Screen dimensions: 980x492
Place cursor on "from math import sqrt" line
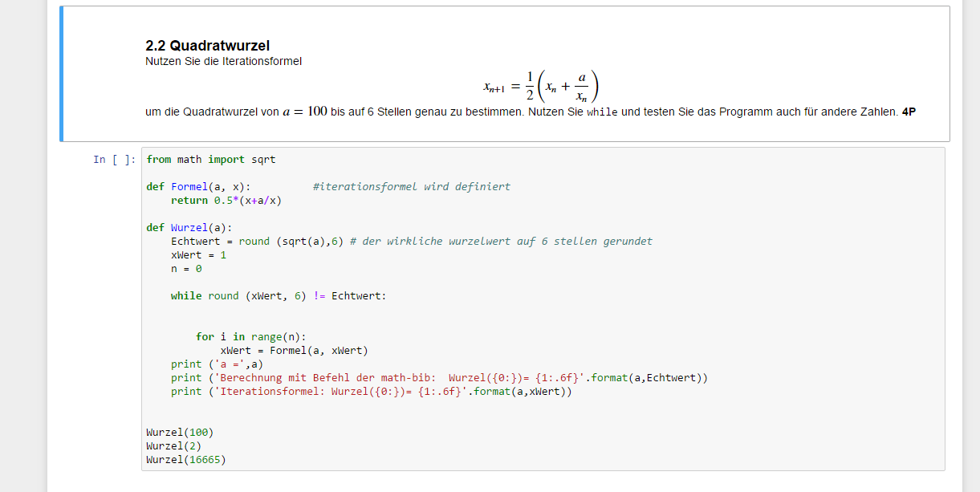[210, 160]
